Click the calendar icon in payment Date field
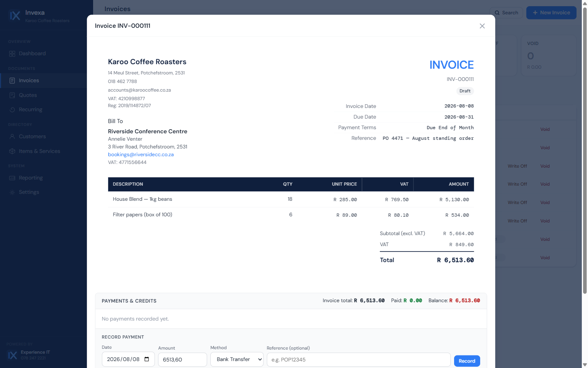The image size is (588, 368). [x=147, y=359]
